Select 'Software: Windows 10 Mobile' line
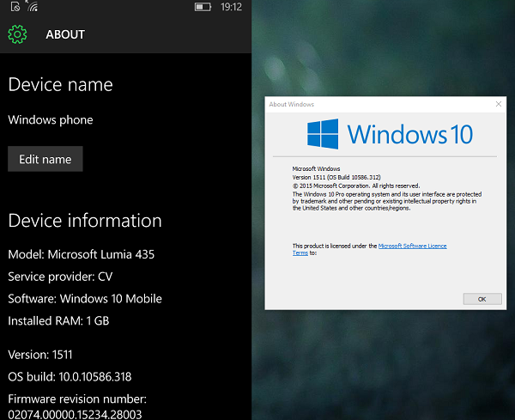This screenshot has width=515, height=420. (85, 298)
